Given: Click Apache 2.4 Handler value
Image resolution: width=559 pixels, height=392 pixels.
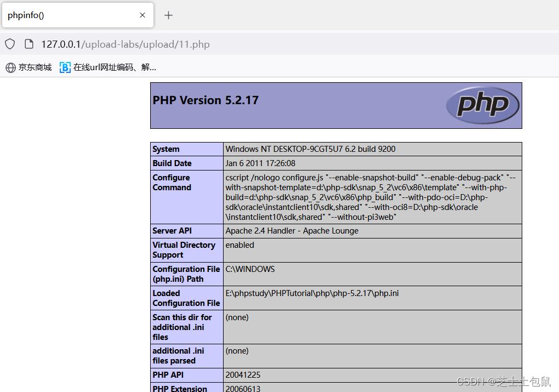Looking at the screenshot, I should pos(292,231).
